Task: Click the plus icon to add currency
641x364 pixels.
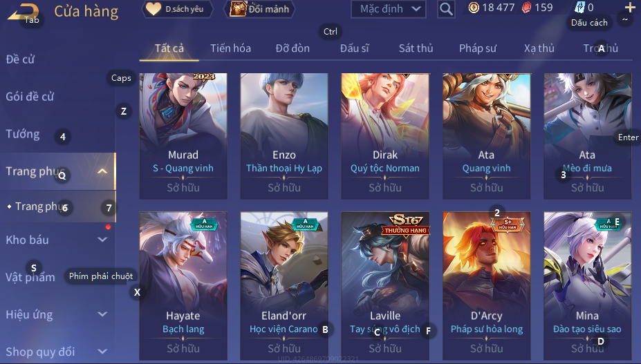Action: pyautogui.click(x=630, y=7)
